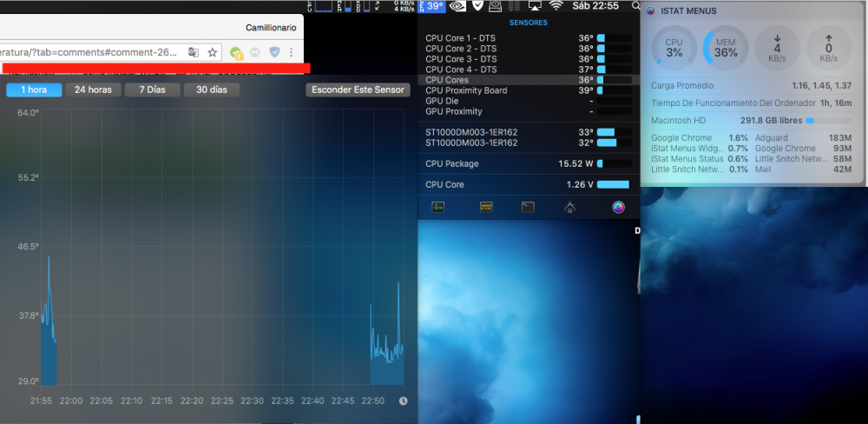Select the GPU Proximity sensor row
This screenshot has width=868, height=424.
point(529,112)
